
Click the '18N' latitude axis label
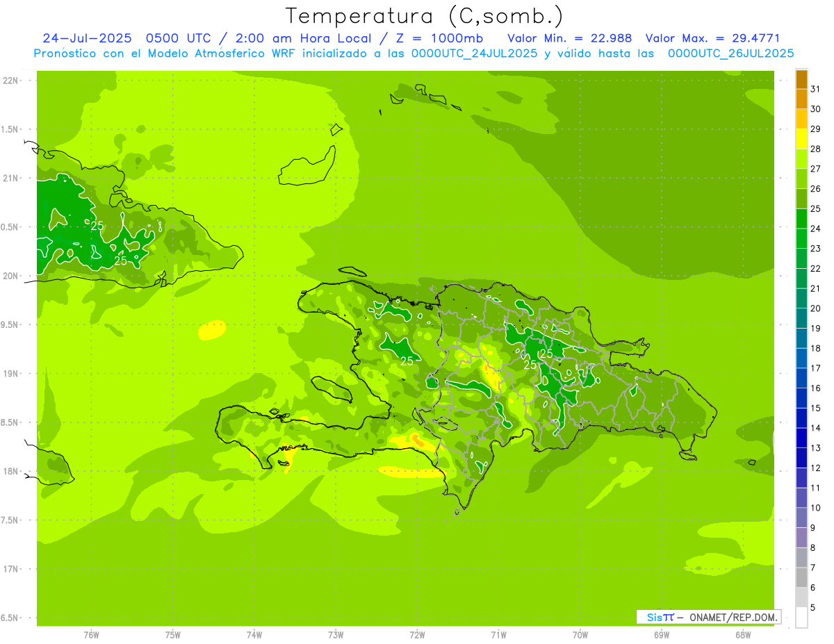(11, 472)
